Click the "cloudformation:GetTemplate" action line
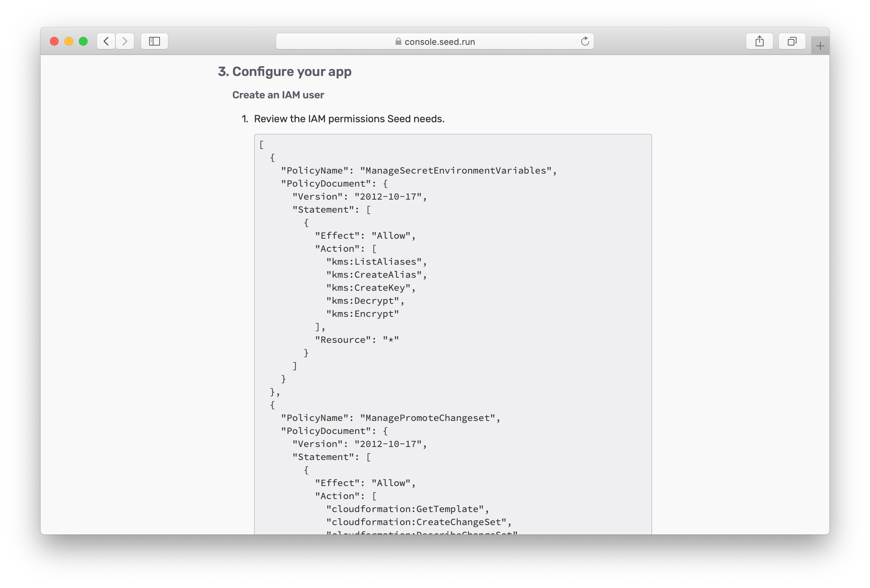The image size is (870, 588). click(x=407, y=509)
